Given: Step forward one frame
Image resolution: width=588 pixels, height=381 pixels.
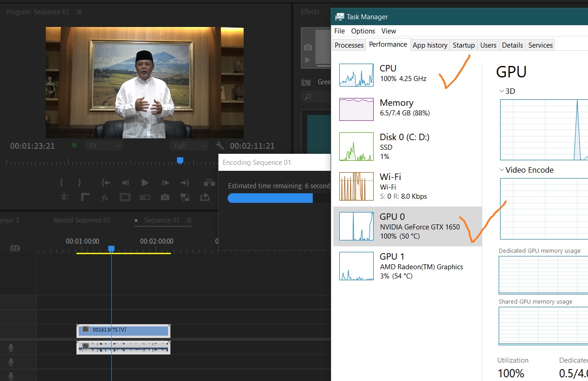Looking at the screenshot, I should click(166, 183).
